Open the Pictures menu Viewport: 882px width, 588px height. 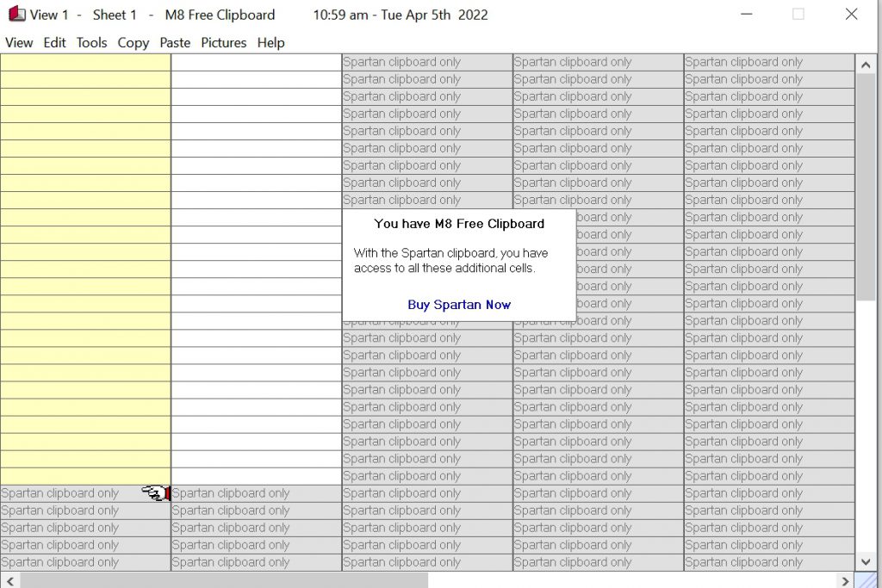(223, 42)
